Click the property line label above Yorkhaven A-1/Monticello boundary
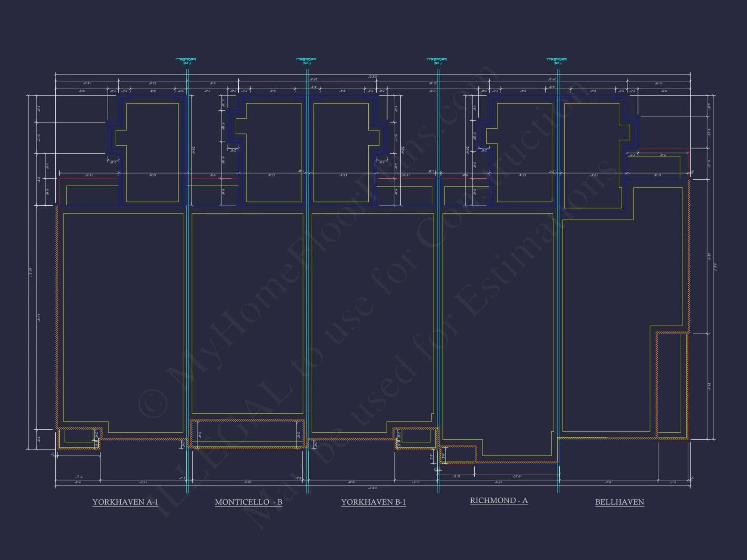Viewport: 747px width, 560px height. [x=186, y=61]
